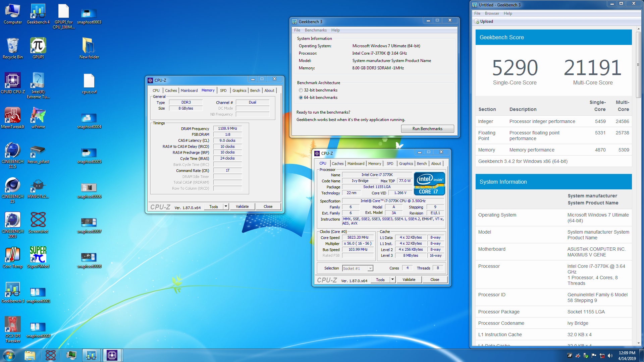The height and width of the screenshot is (362, 644).
Task: Open CINEBENCH 11.5 desktop icon
Action: coord(13,156)
